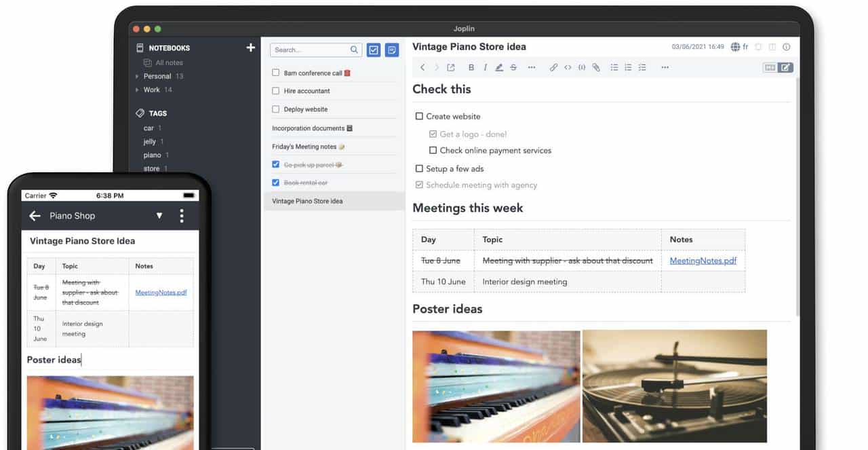Go forward with the right arrow toolbar icon
868x450 pixels.
tap(436, 67)
